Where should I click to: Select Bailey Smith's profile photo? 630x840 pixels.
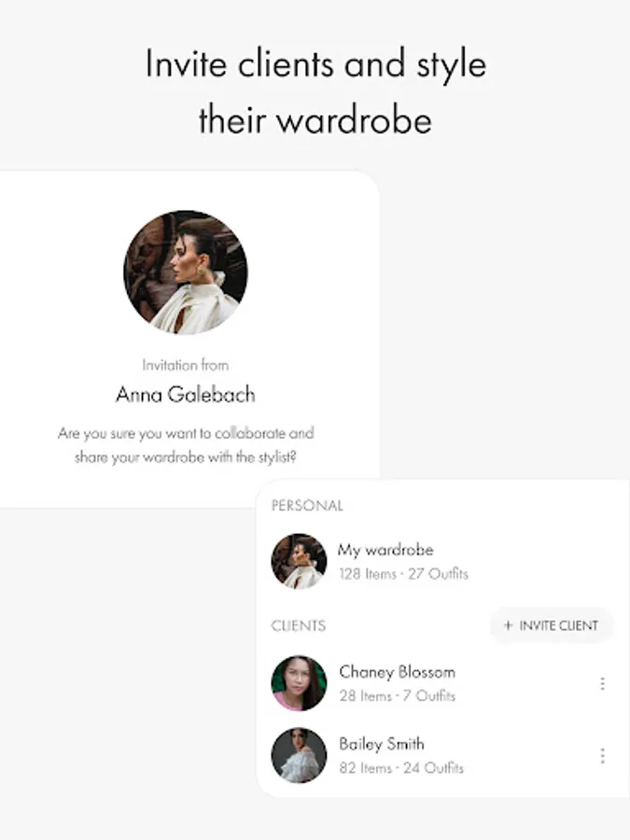pos(299,755)
